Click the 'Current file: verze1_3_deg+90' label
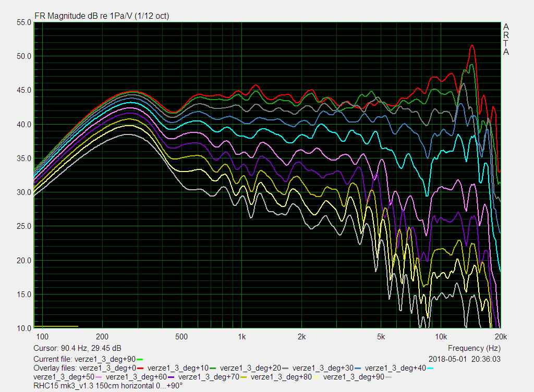This screenshot has height=392, width=534. [x=84, y=359]
